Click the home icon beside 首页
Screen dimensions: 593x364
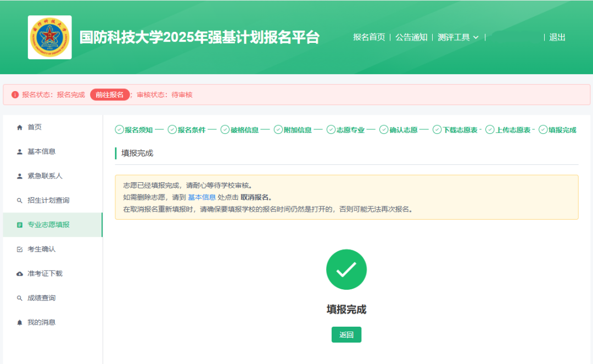(20, 127)
